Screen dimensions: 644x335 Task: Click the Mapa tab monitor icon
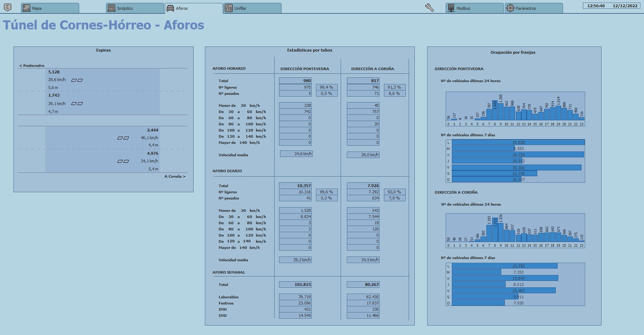tap(27, 8)
